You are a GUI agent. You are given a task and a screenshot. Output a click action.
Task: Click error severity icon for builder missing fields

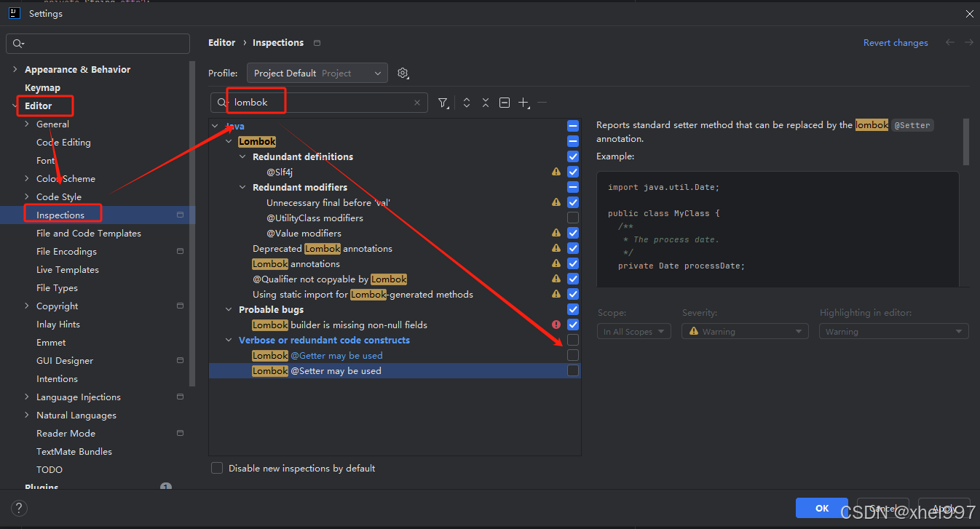click(556, 325)
